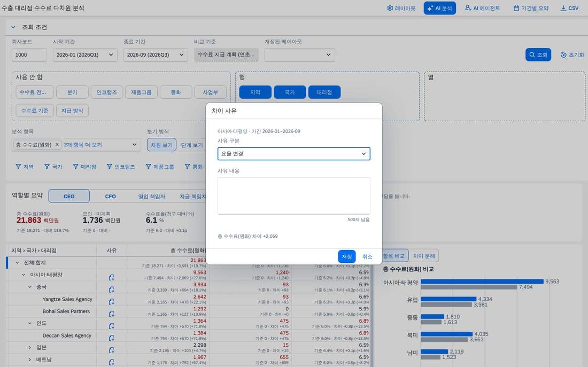Open the 시작 기간 dropdown
Image resolution: width=588 pixels, height=367 pixels.
pyautogui.click(x=85, y=54)
